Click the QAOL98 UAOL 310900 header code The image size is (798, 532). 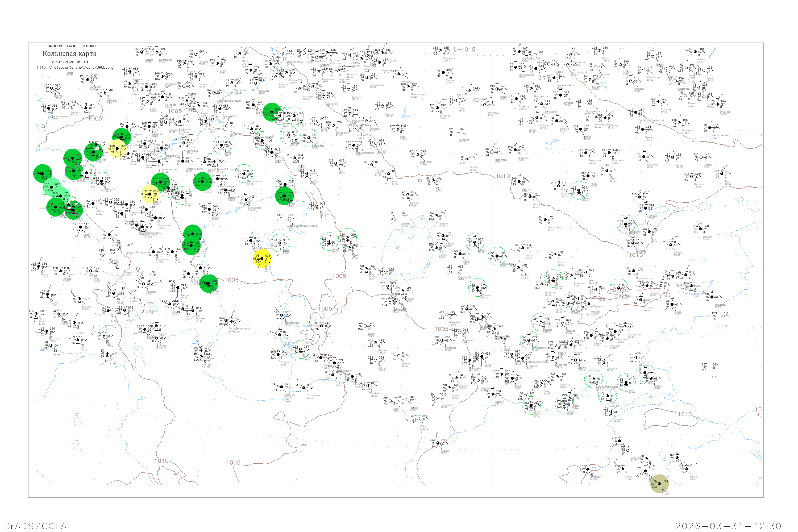coord(71,46)
